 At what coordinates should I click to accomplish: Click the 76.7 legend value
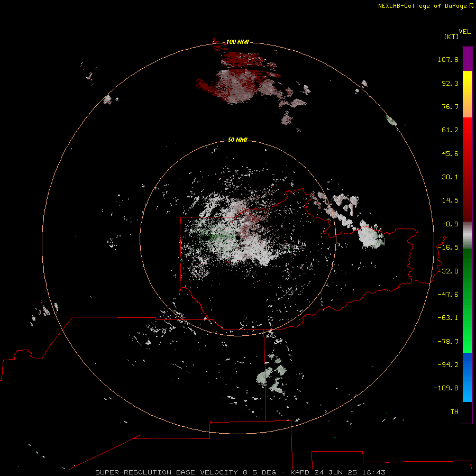tap(450, 106)
